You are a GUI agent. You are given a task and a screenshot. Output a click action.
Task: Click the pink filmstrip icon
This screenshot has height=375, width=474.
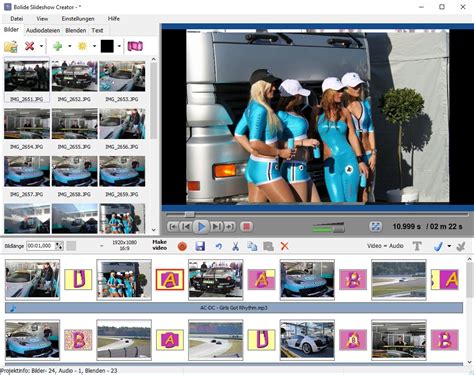tap(135, 46)
